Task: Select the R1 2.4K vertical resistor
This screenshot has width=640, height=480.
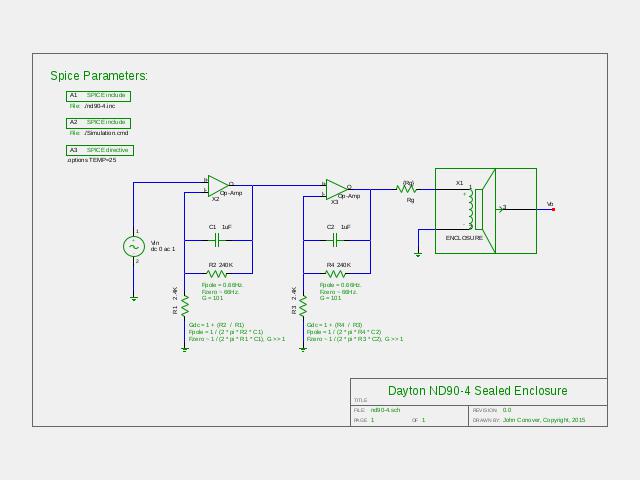Action: coord(185,306)
